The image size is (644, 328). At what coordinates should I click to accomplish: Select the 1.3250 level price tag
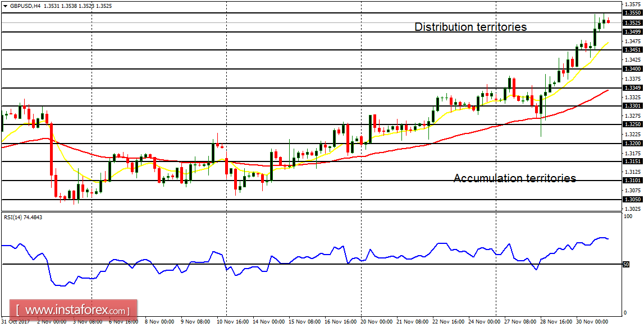(x=633, y=124)
